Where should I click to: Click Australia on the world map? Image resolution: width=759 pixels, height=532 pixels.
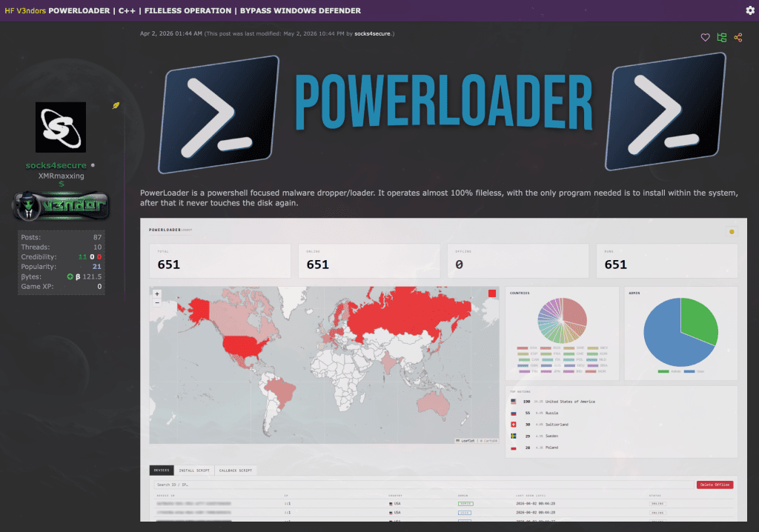pos(434,403)
